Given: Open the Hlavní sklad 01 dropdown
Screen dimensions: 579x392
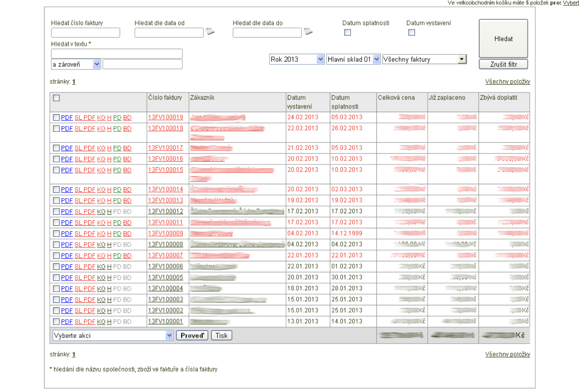Looking at the screenshot, I should (x=353, y=59).
